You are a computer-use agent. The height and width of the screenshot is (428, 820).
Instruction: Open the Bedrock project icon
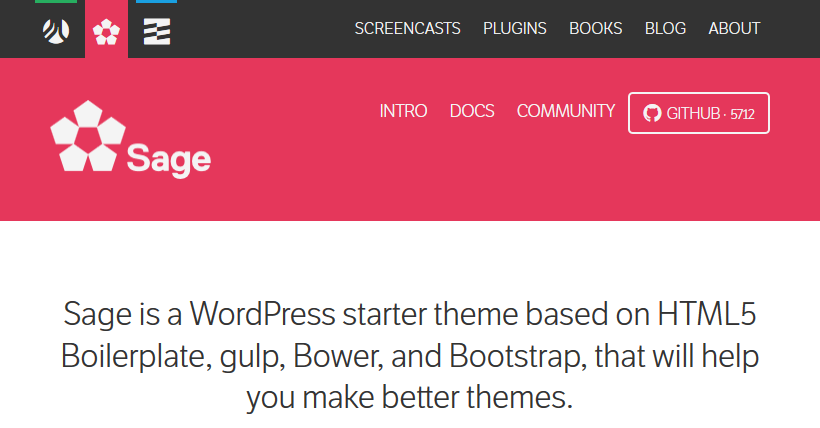[x=56, y=31]
